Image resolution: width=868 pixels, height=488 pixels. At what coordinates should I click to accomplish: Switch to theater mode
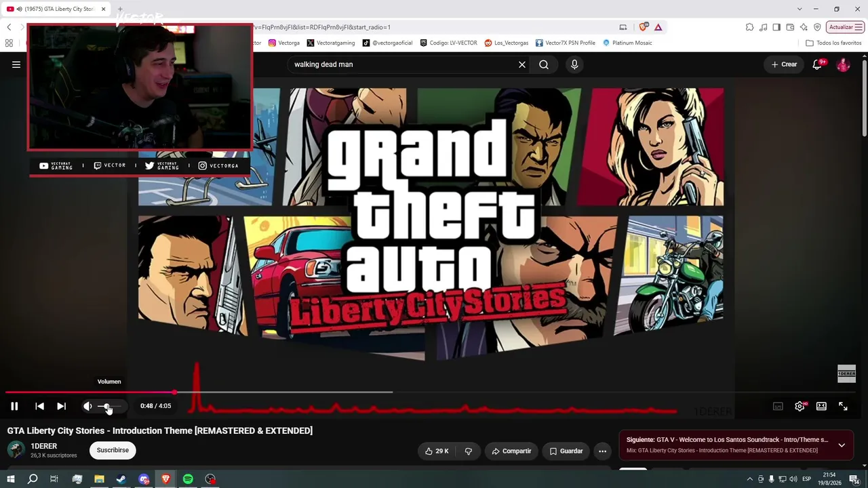tap(821, 406)
